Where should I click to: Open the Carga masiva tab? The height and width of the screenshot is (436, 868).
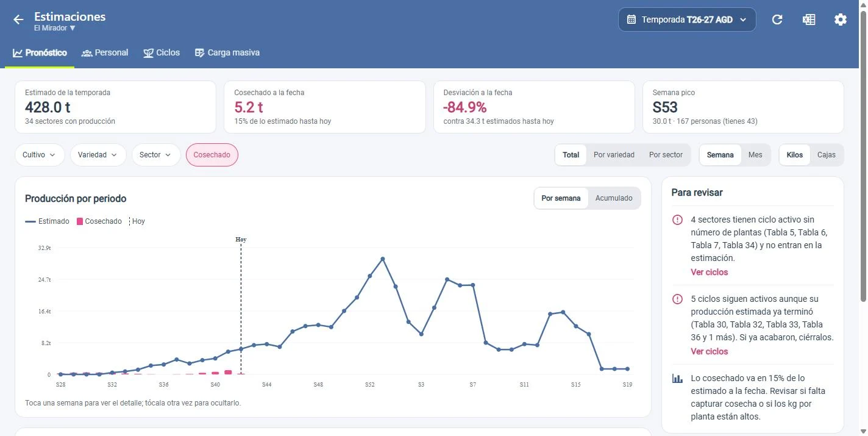[227, 52]
